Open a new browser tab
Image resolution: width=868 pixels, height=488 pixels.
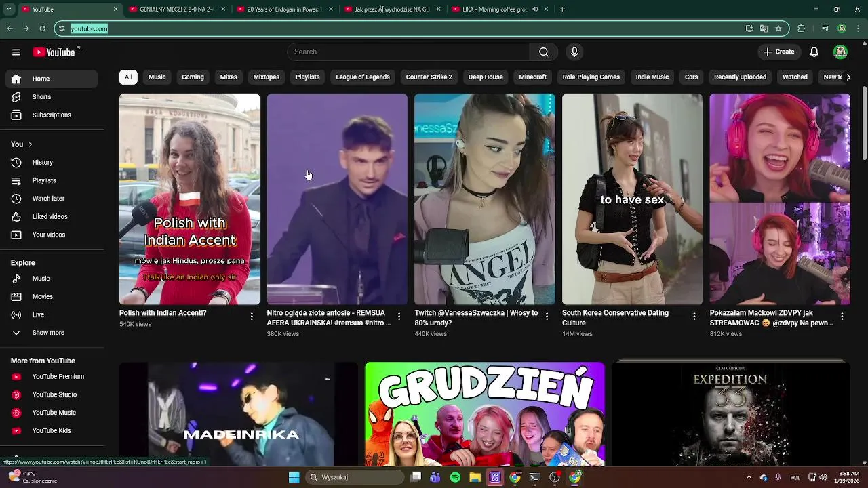pos(562,9)
